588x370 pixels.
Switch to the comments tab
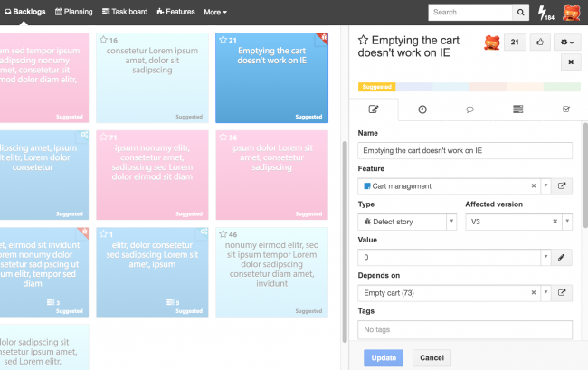click(x=469, y=109)
